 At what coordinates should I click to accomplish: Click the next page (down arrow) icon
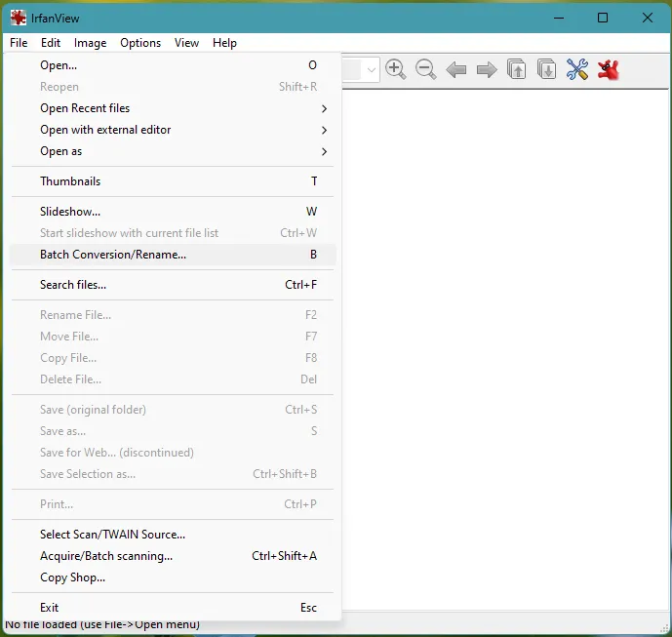tap(547, 69)
